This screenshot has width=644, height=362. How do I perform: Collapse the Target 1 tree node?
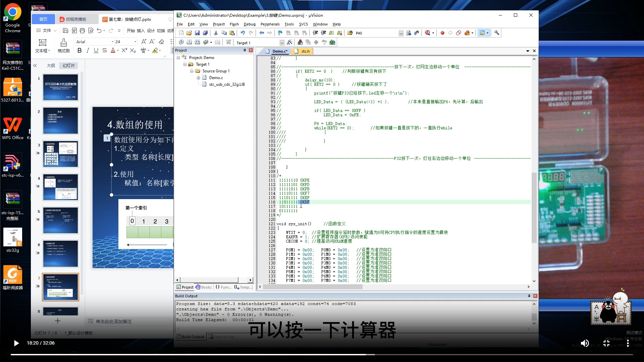click(185, 64)
